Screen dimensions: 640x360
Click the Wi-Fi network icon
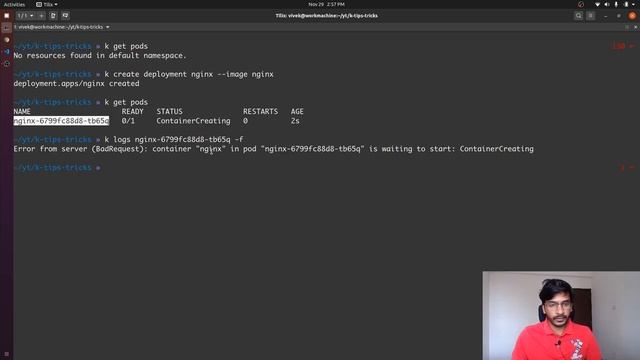[x=598, y=4]
